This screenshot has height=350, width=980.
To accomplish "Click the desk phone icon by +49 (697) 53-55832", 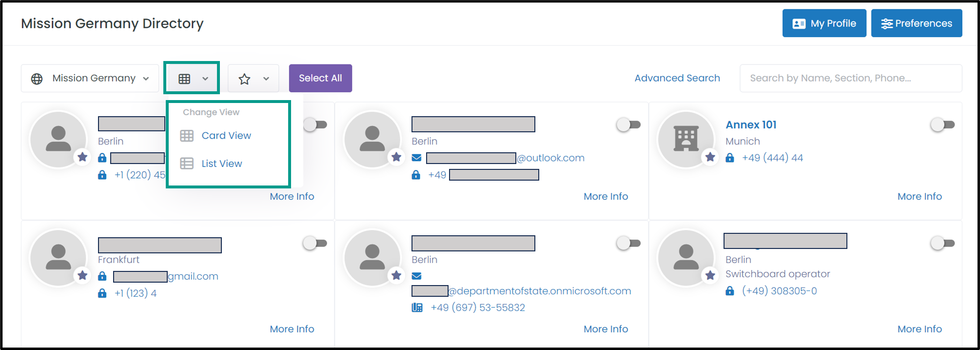I will [x=417, y=308].
